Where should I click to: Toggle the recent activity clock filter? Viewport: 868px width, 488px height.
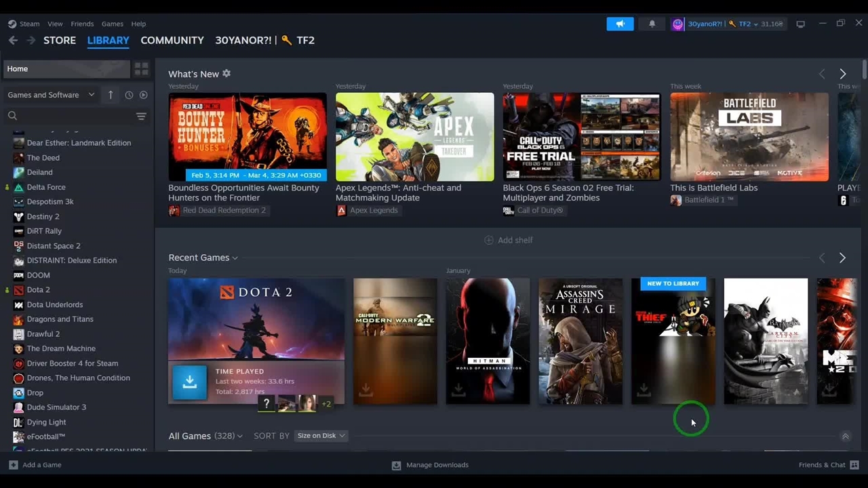pos(129,95)
